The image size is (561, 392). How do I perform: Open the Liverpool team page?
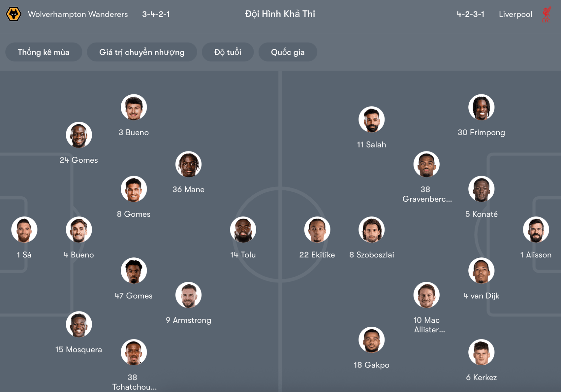click(515, 14)
